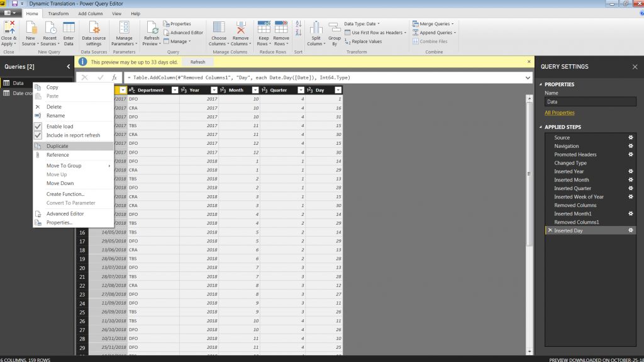
Task: Select Duplicate from the context menu
Action: 57,146
